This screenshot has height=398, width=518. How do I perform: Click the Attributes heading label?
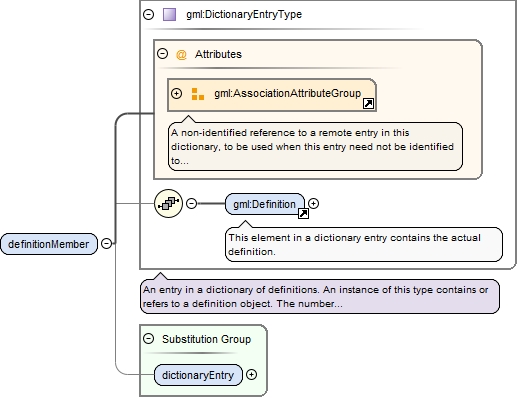218,54
